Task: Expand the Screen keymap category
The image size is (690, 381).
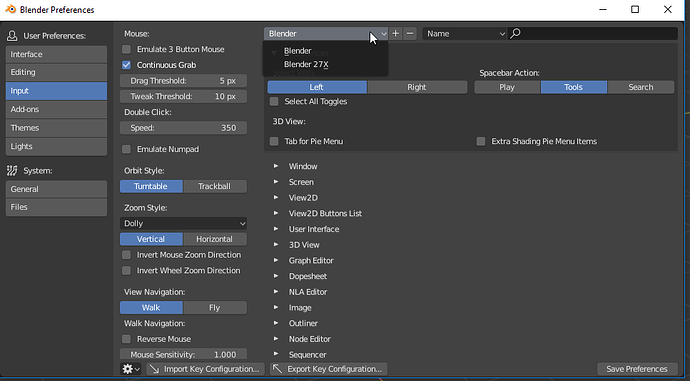Action: point(276,182)
